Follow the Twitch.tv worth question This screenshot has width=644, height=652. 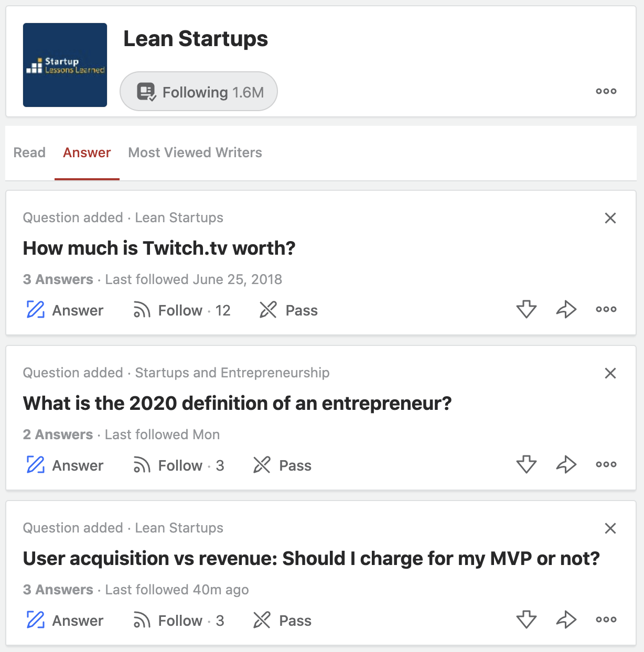[181, 310]
